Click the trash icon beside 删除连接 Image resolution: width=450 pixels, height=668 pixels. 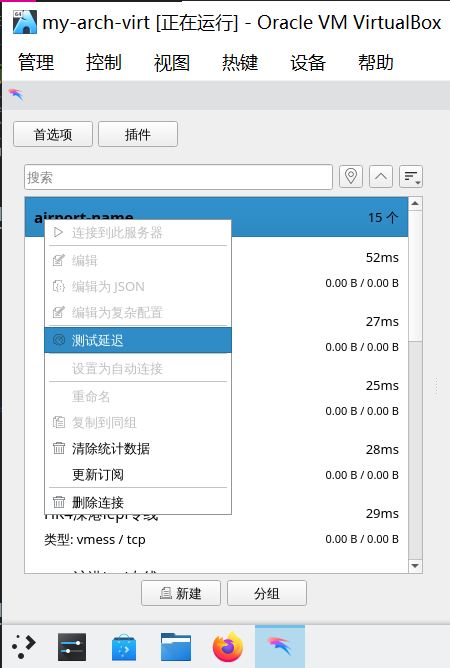coord(59,502)
